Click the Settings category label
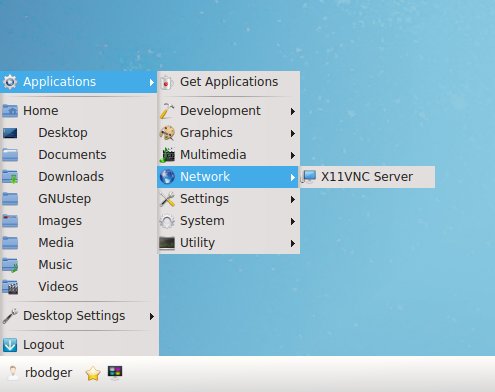Screen dimensions: 495x392 (205, 199)
